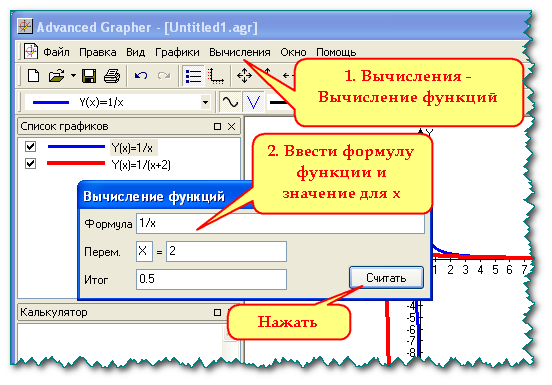Select the move graph arrows icon
Viewport: 552px width, 385px height.
click(244, 76)
